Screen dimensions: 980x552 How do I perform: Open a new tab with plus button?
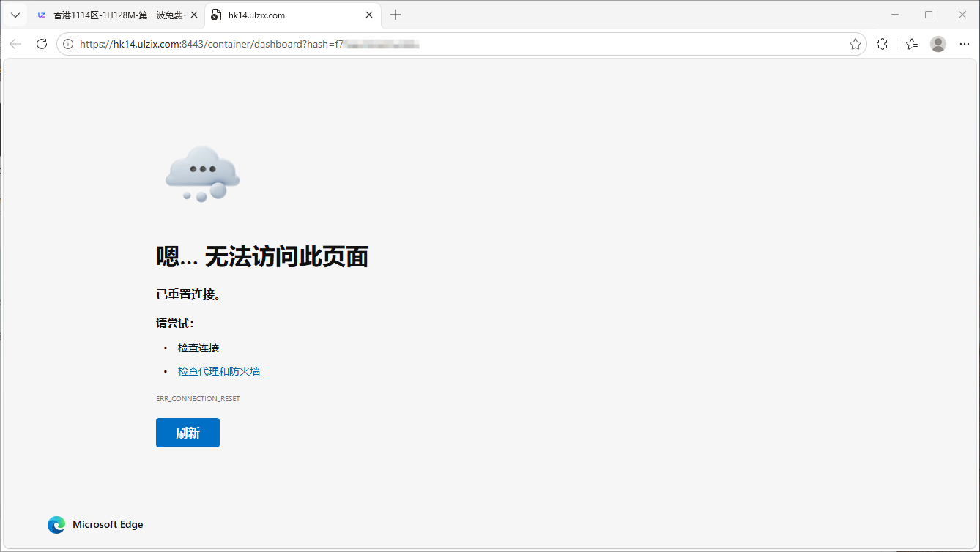396,15
